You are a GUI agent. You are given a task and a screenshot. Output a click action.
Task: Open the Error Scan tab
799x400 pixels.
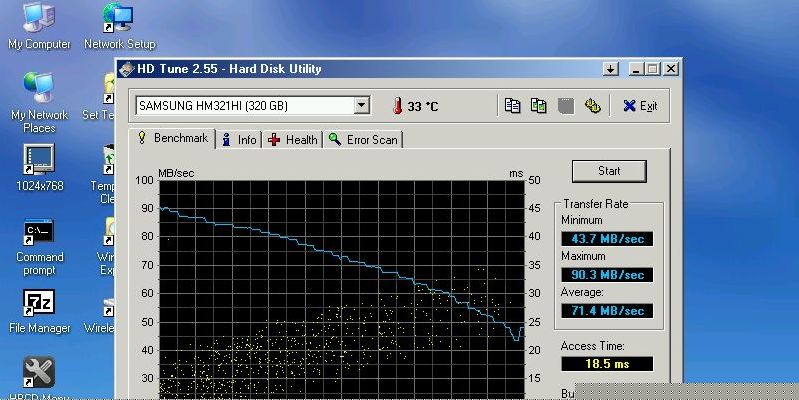(x=363, y=140)
